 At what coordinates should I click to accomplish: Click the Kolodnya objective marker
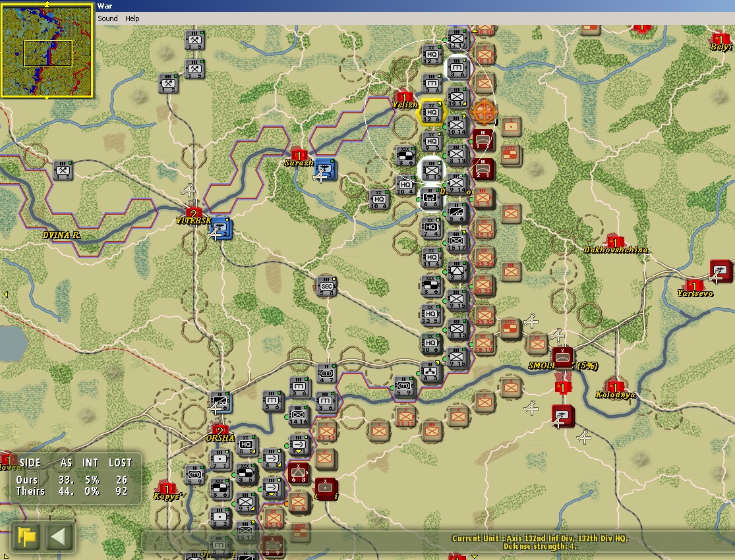[x=614, y=387]
